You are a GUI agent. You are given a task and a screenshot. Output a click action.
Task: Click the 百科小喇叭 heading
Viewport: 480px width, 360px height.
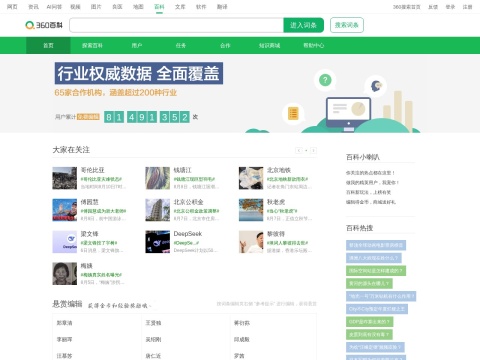363,157
